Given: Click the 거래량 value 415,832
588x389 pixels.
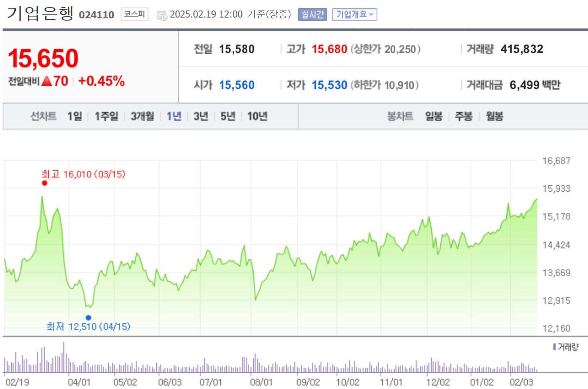Looking at the screenshot, I should click(x=522, y=49).
